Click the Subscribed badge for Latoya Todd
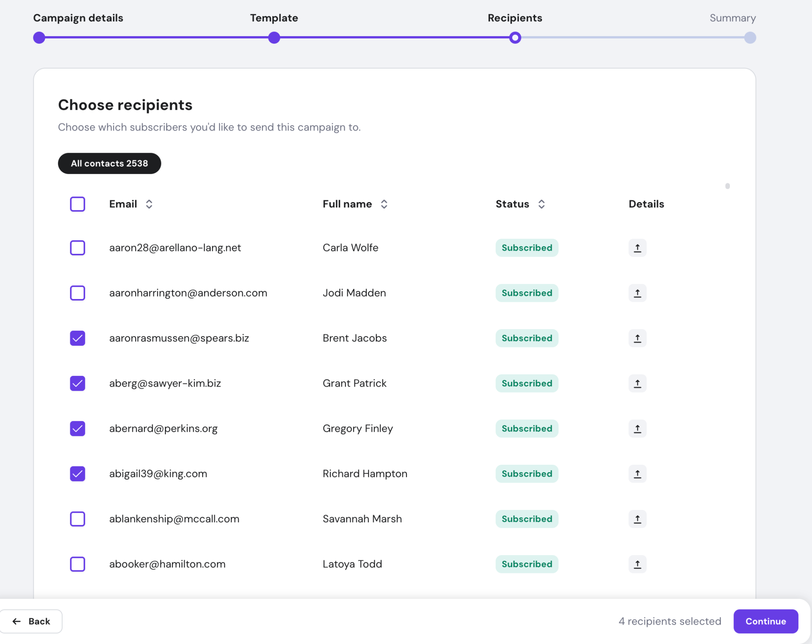812x644 pixels. pyautogui.click(x=527, y=564)
